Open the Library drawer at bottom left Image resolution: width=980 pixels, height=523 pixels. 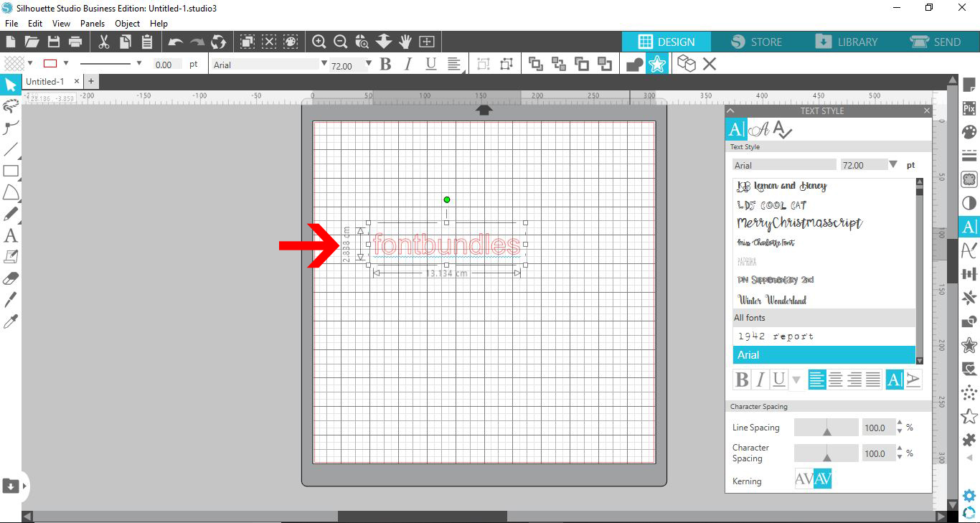click(x=11, y=486)
